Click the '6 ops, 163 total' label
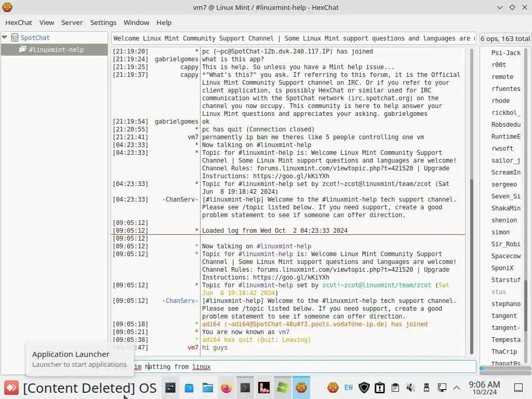 pyautogui.click(x=505, y=38)
